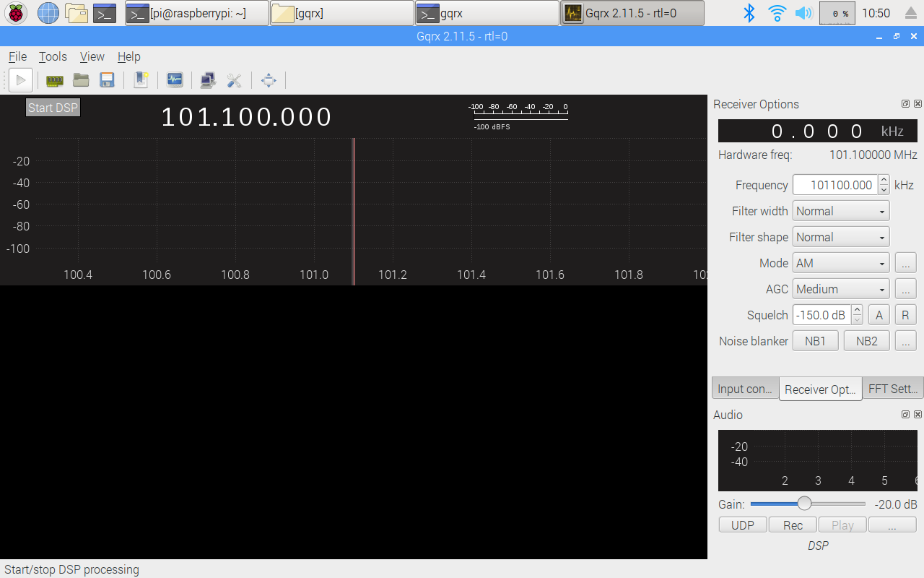
Task: Open I/O device configuration (circuit card icon)
Action: click(55, 80)
